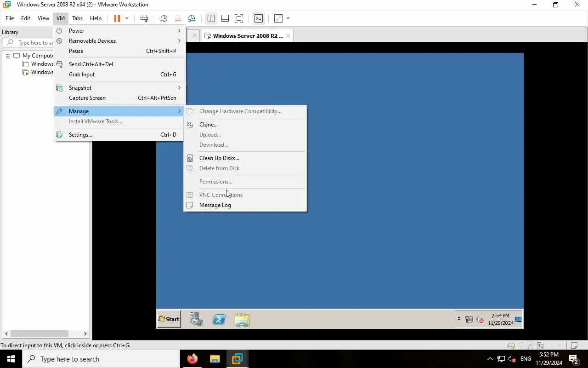Viewport: 588px width, 368px height.
Task: Enter full screen mode via toolbar icon
Action: (239, 18)
